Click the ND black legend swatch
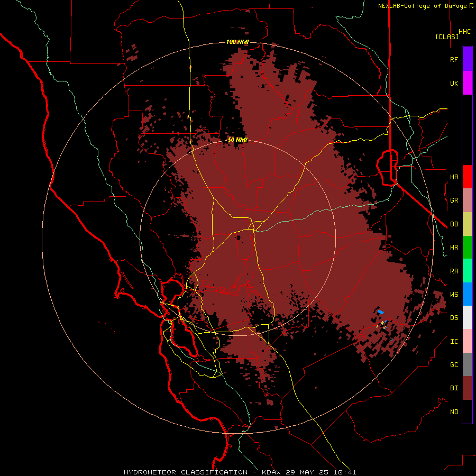Image resolution: width=476 pixels, height=476 pixels. pos(467,411)
